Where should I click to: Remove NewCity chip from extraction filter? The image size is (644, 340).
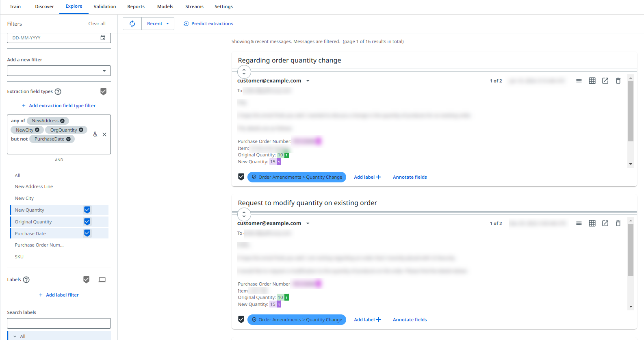pos(37,130)
